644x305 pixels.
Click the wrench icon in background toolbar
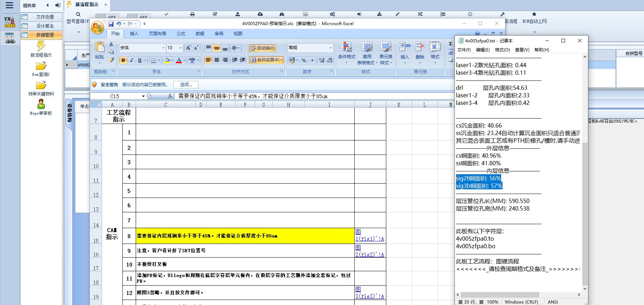(x=502, y=14)
